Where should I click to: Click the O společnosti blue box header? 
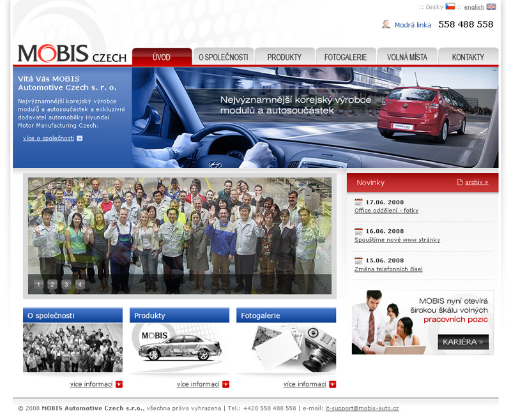pos(73,315)
